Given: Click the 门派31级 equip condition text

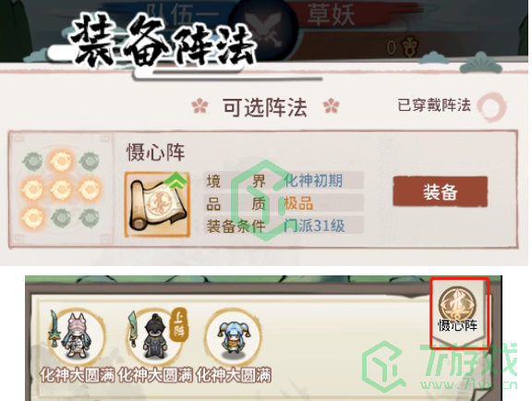Looking at the screenshot, I should 314,225.
